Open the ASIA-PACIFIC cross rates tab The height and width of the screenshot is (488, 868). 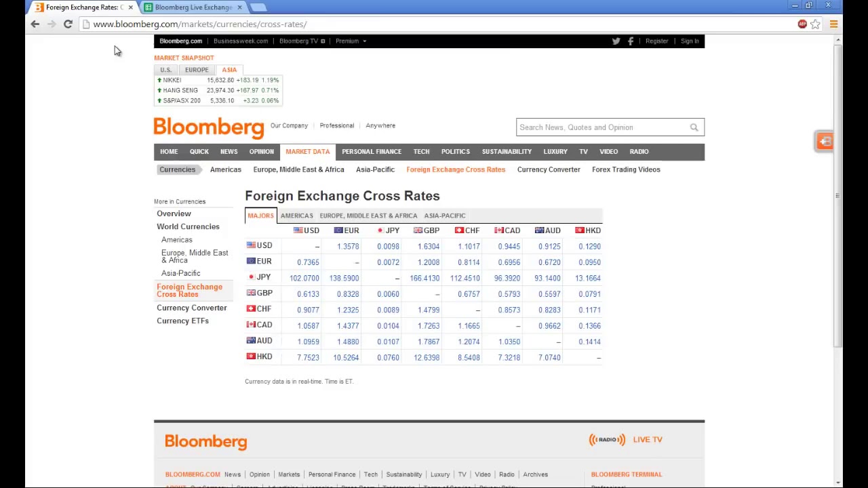445,216
